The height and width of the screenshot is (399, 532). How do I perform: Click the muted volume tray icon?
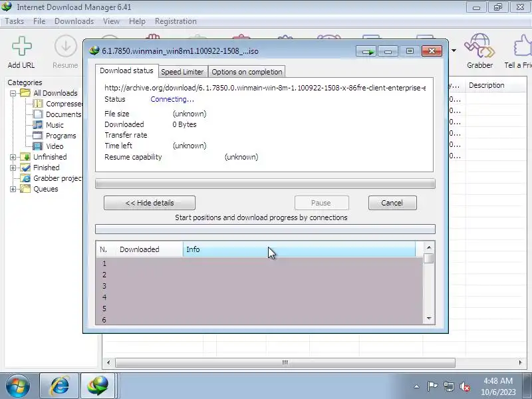[x=464, y=386]
